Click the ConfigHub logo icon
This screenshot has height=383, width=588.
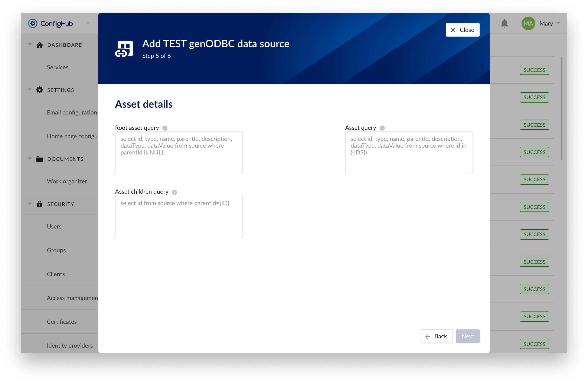coord(33,23)
